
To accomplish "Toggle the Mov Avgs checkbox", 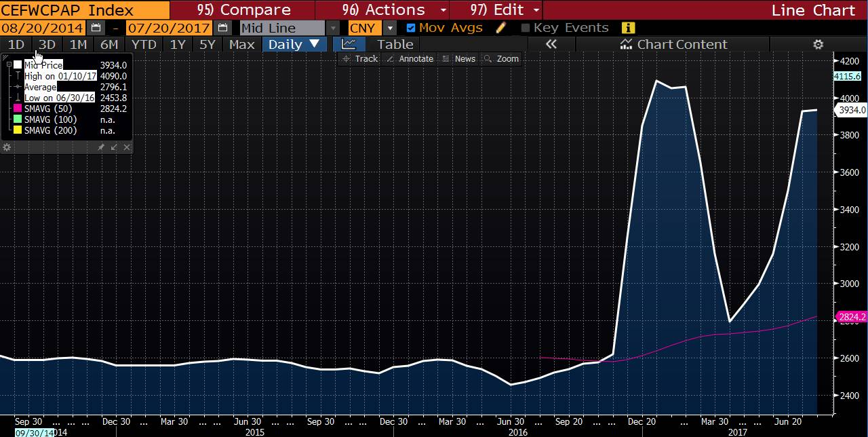I will point(411,28).
